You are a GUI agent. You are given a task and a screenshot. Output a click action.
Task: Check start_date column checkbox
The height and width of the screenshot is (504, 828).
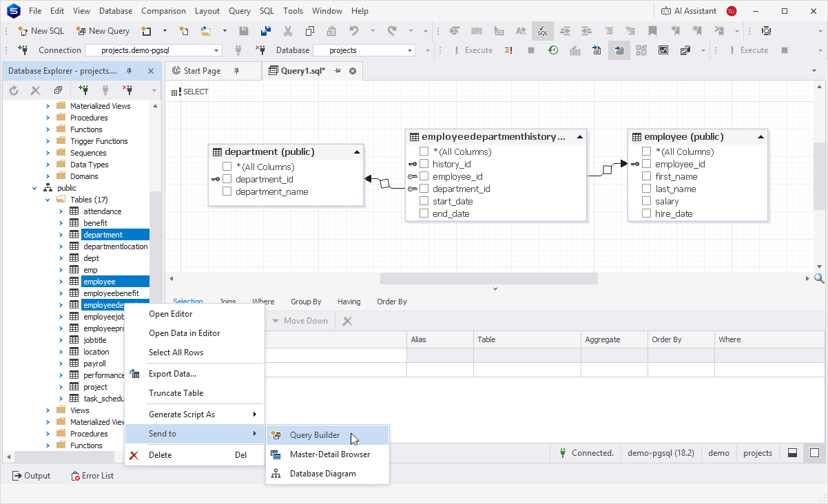coord(424,201)
